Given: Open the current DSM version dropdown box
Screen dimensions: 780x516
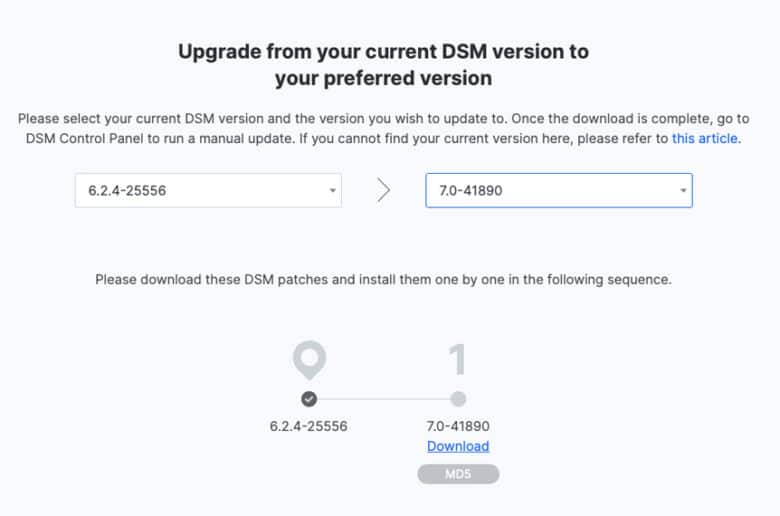Looking at the screenshot, I should 208,190.
